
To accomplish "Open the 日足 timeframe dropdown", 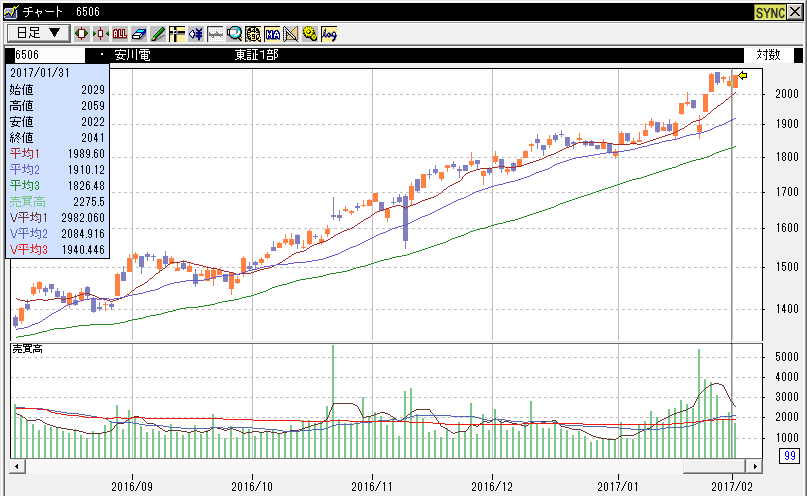I will coord(38,33).
